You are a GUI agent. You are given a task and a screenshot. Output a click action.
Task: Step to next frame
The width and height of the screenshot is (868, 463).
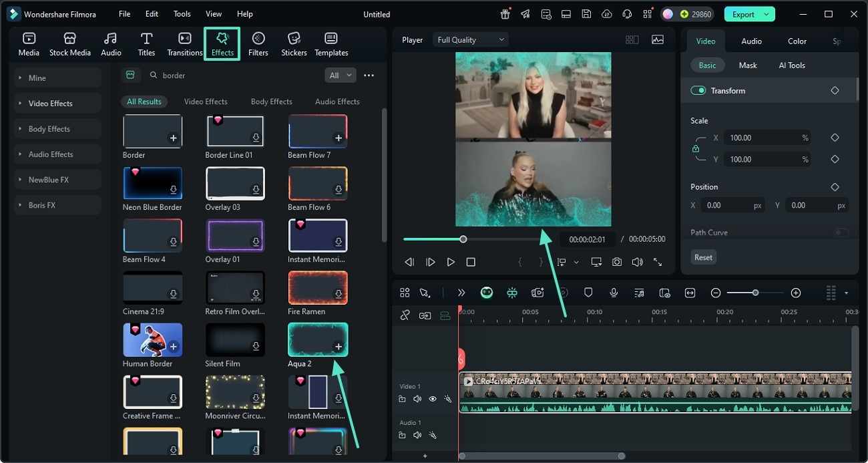[431, 262]
